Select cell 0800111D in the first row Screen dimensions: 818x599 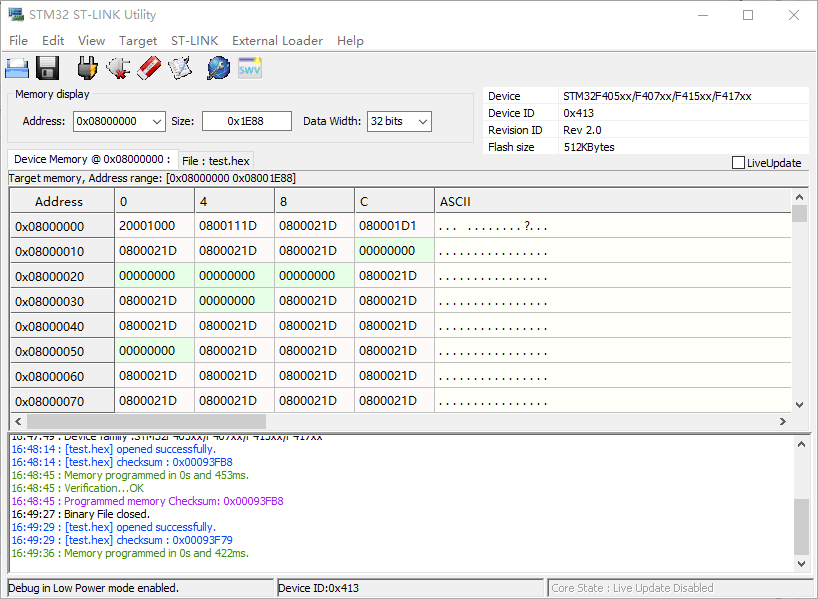click(234, 226)
